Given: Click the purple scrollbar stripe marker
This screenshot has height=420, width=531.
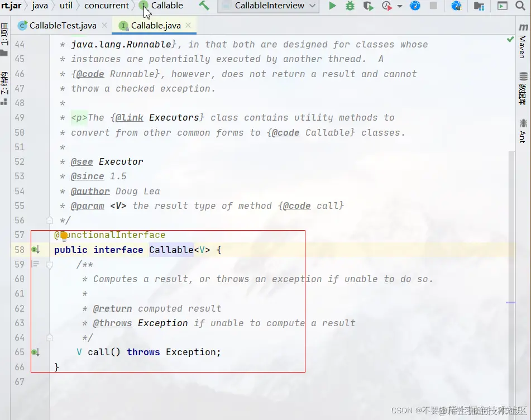Looking at the screenshot, I should click(x=511, y=303).
